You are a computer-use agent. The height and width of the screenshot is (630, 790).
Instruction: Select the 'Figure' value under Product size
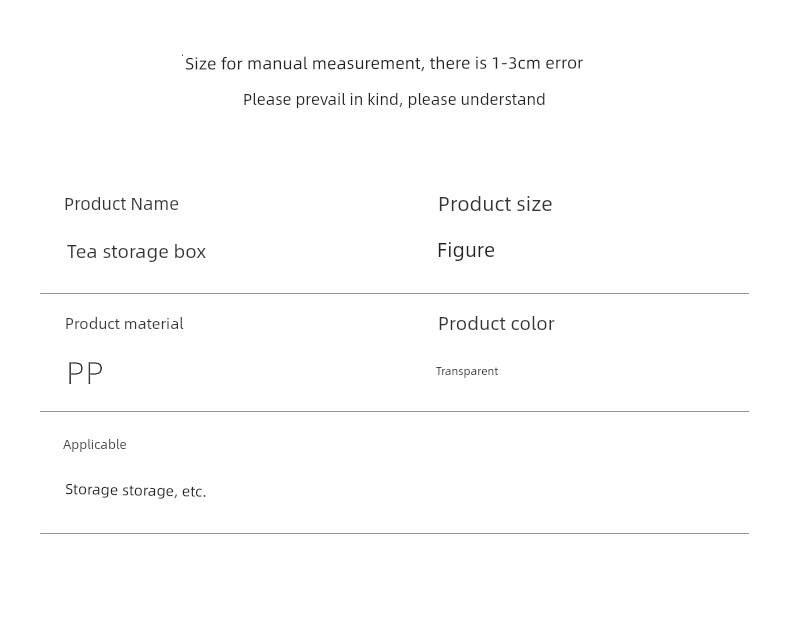coord(466,250)
